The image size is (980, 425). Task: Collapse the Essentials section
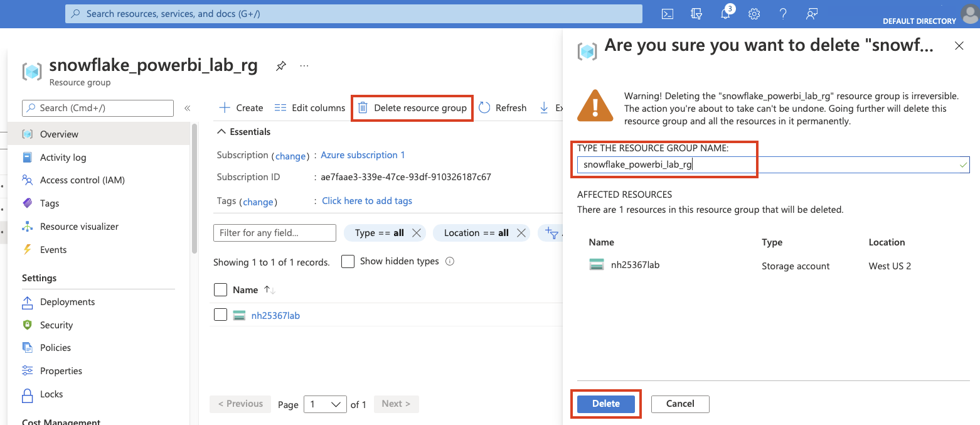point(221,132)
